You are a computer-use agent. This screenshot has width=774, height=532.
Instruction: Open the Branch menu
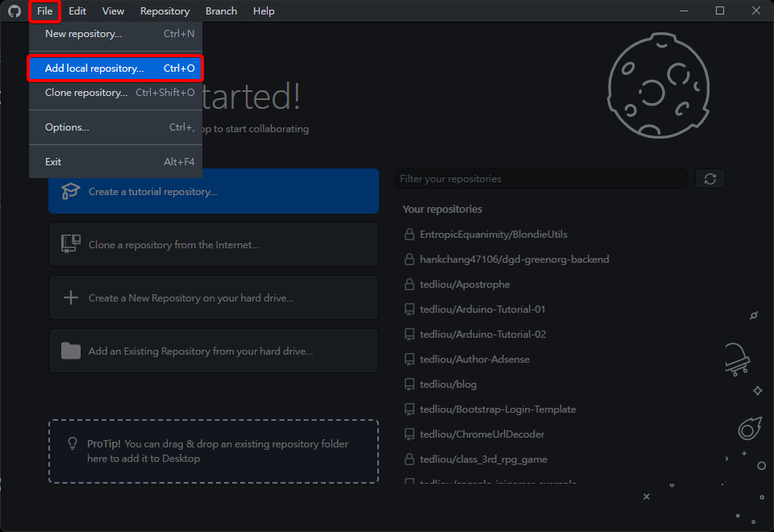[x=221, y=10]
